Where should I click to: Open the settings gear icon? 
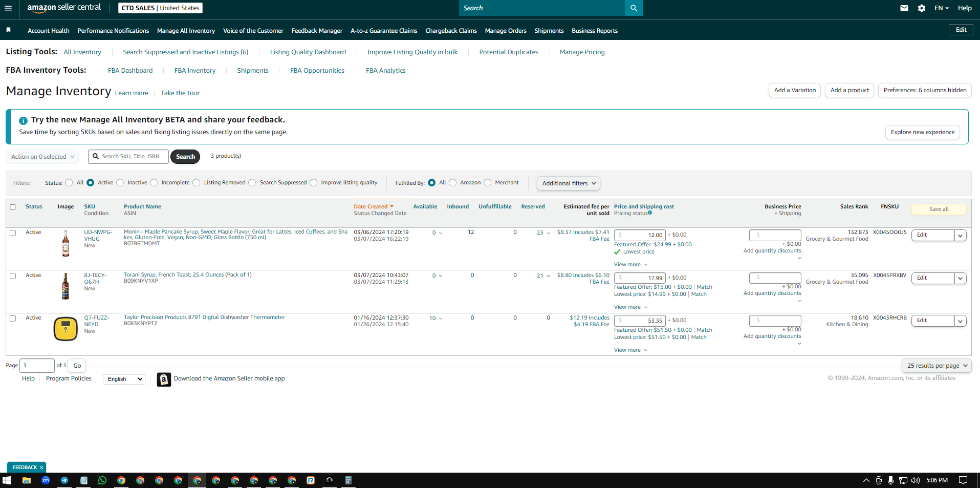click(922, 8)
